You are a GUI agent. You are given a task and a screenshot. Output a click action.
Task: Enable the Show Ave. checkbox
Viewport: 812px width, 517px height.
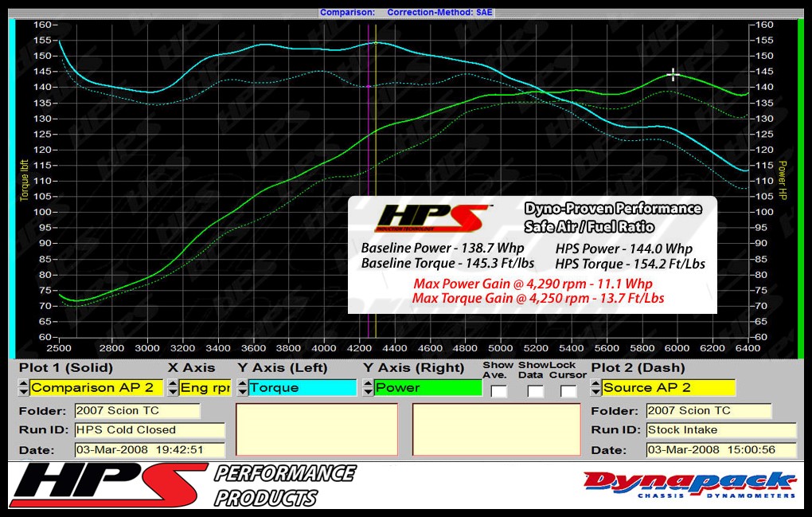(498, 391)
